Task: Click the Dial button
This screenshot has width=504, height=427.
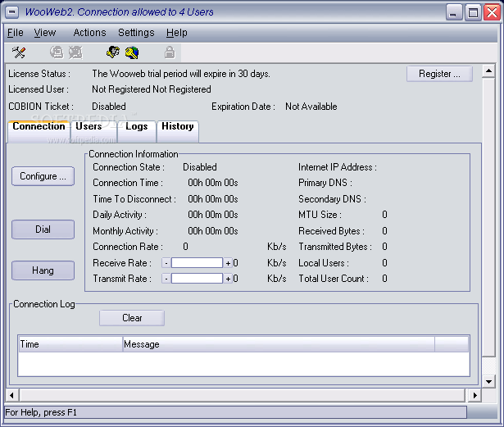Action: tap(43, 229)
